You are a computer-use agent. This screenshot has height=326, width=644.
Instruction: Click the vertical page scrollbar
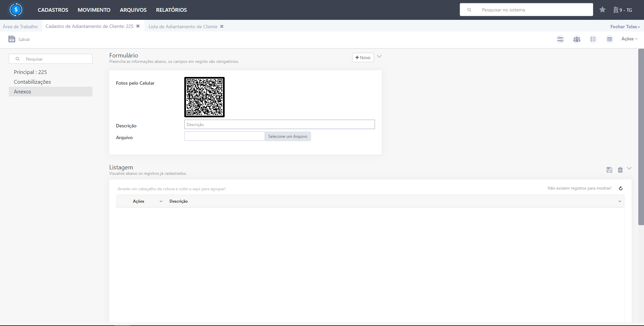(641, 137)
